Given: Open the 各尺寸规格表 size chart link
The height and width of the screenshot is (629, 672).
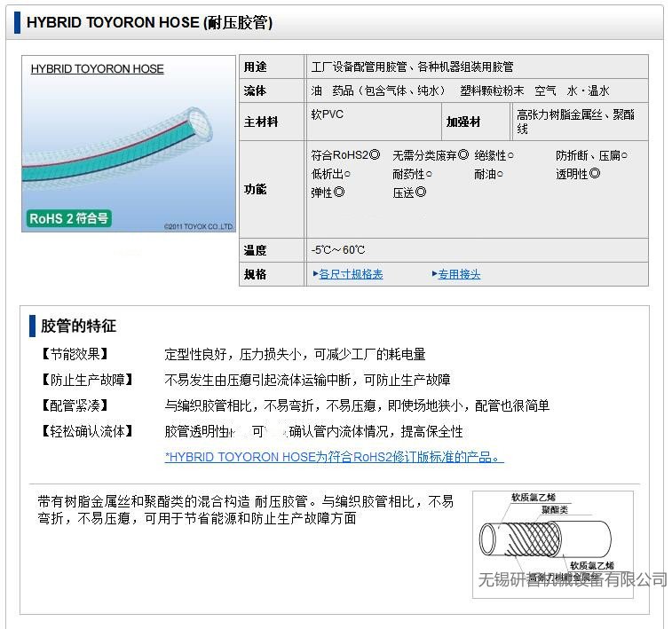Looking at the screenshot, I should point(351,274).
